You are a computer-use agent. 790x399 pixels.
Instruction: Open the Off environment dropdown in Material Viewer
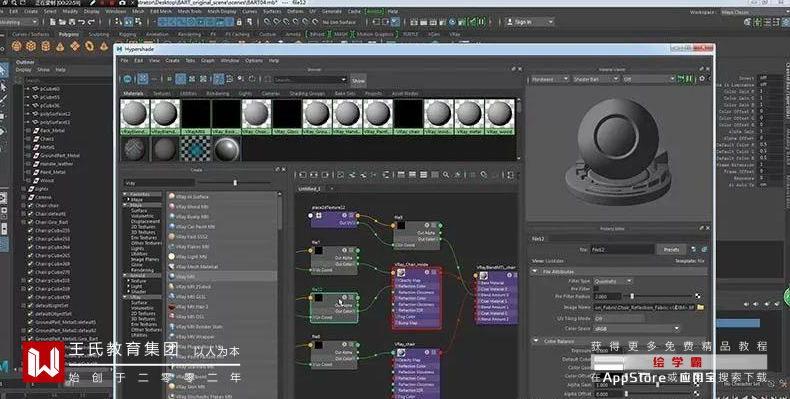[x=649, y=79]
